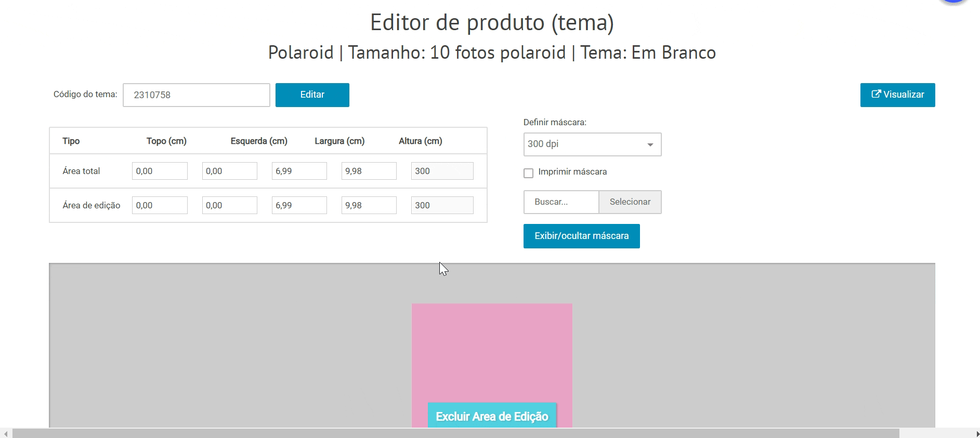Click Área de edição 300 dpi field
Screen dimensions: 980x438
tap(442, 205)
